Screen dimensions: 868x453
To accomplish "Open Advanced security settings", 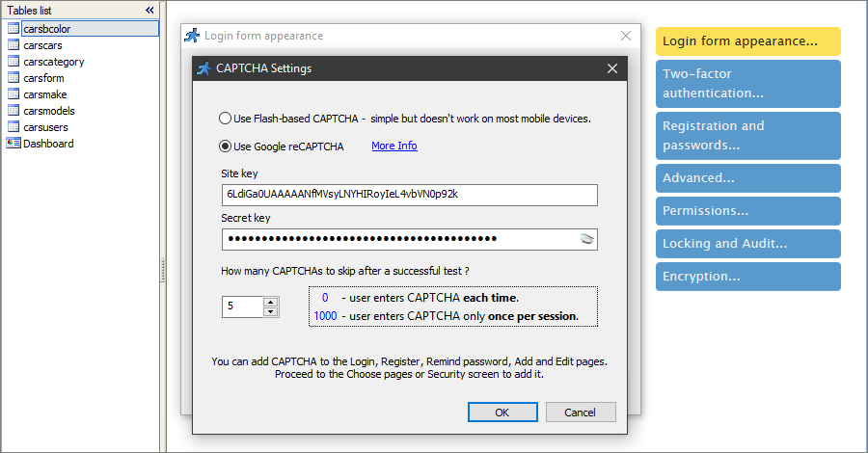I will click(747, 178).
